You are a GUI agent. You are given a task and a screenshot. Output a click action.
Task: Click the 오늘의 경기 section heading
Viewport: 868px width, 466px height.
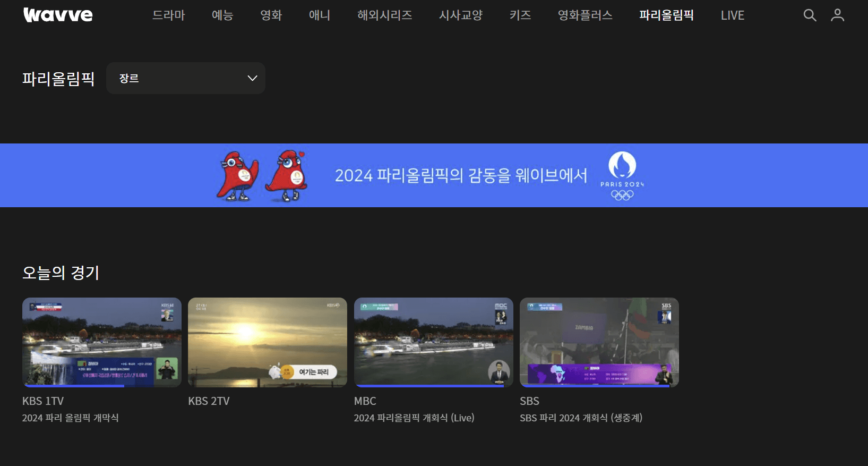61,273
